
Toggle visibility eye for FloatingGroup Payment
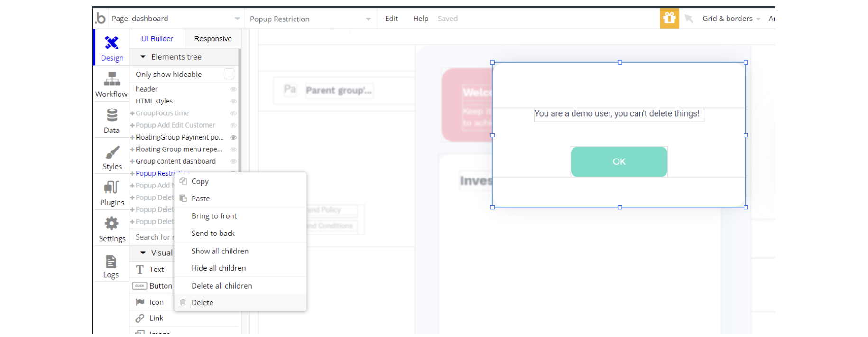coord(233,137)
